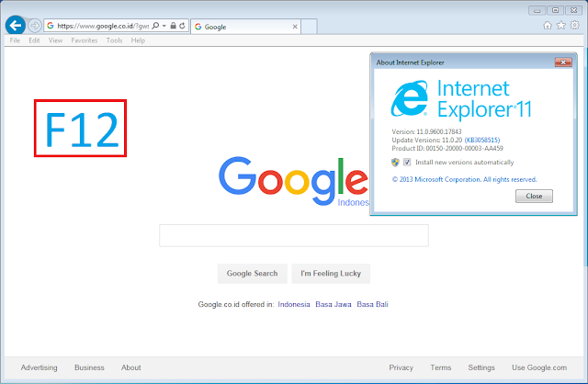This screenshot has height=384, width=588.
Task: Switch language to Indonesia link
Action: coord(294,304)
